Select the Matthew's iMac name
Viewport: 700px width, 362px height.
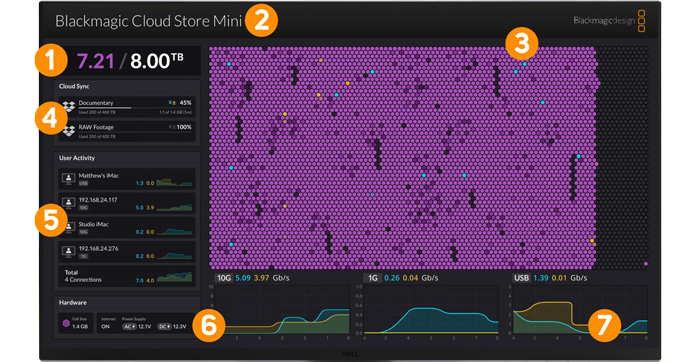click(x=99, y=175)
